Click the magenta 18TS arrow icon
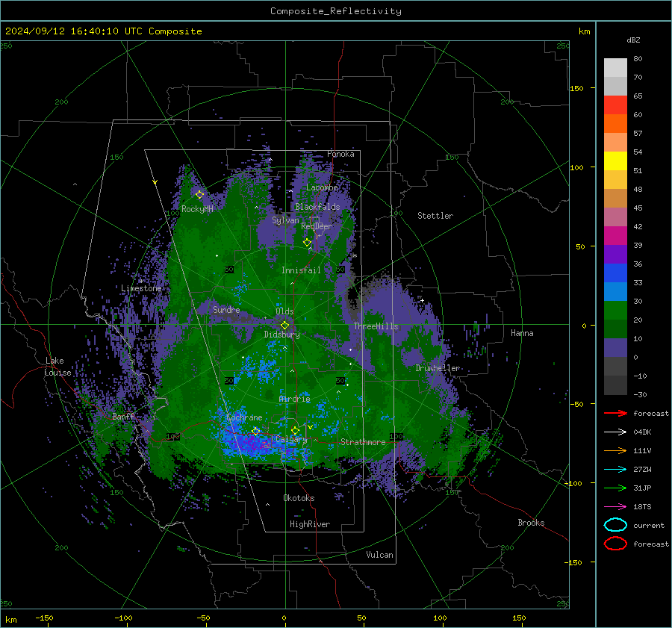 [615, 507]
